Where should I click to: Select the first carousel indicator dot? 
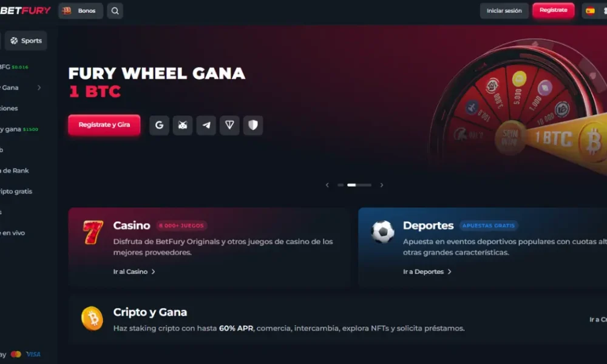point(341,185)
